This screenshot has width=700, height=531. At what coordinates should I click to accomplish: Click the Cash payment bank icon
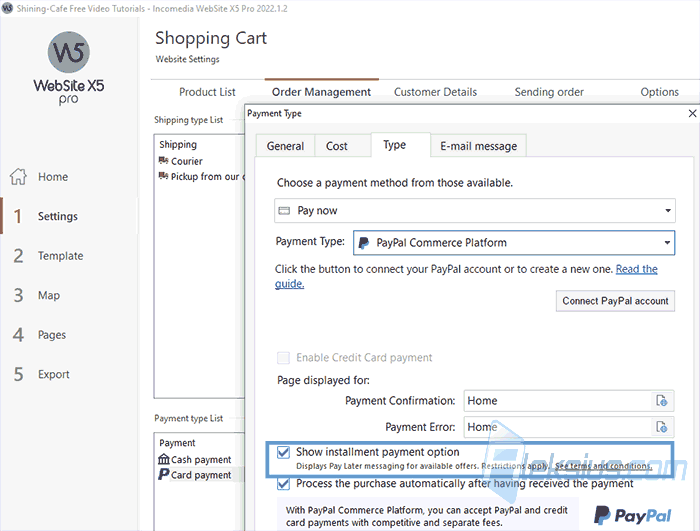tap(164, 459)
